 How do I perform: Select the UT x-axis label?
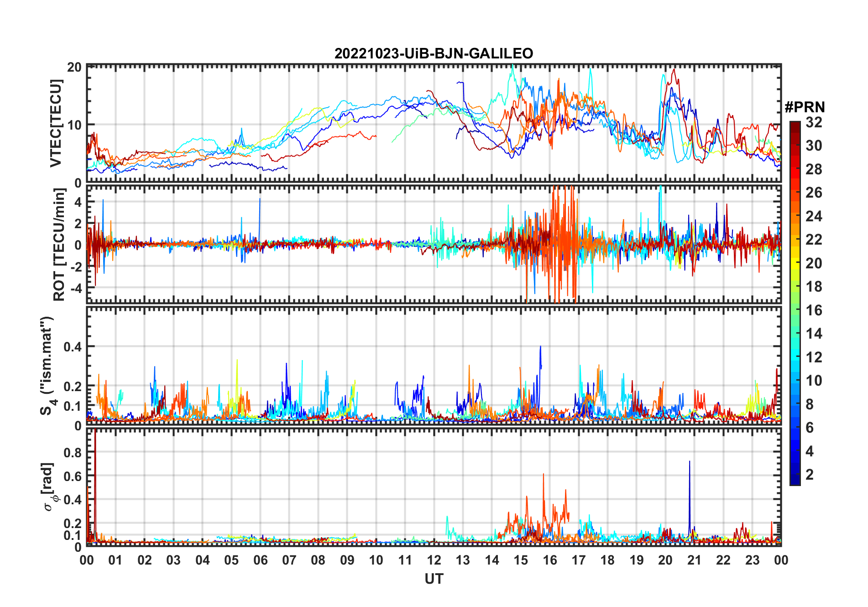(434, 579)
